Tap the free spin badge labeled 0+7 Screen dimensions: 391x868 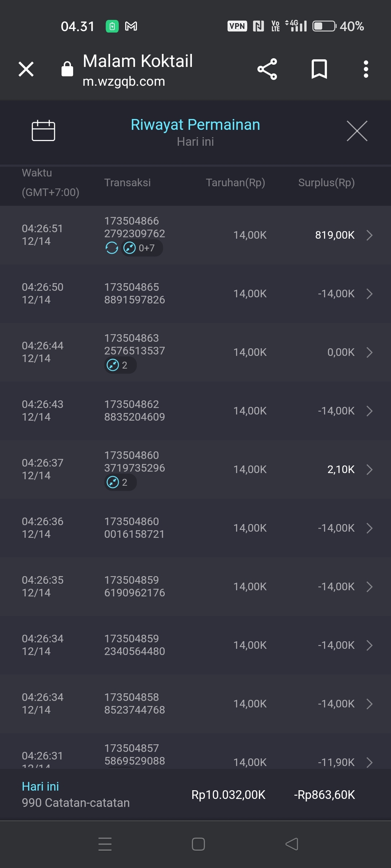[x=142, y=248]
